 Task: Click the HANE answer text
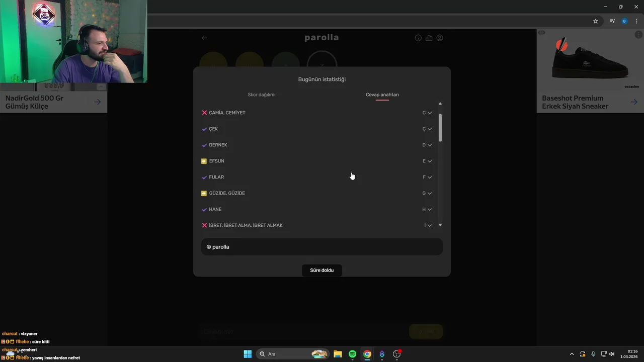(x=215, y=209)
